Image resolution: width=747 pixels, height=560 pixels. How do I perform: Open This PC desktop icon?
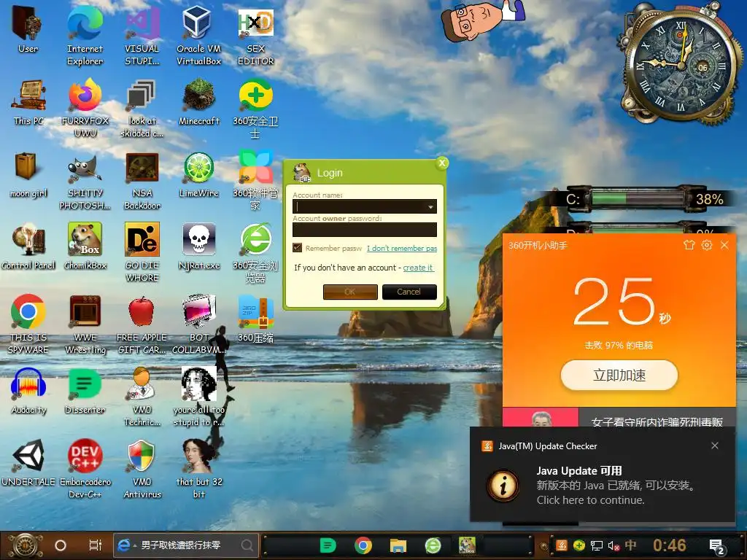pos(28,102)
